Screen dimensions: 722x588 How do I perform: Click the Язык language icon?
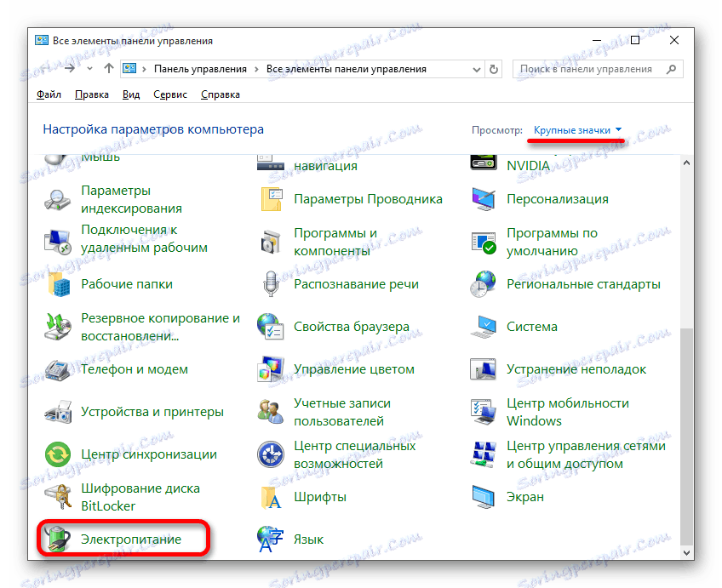[x=270, y=539]
